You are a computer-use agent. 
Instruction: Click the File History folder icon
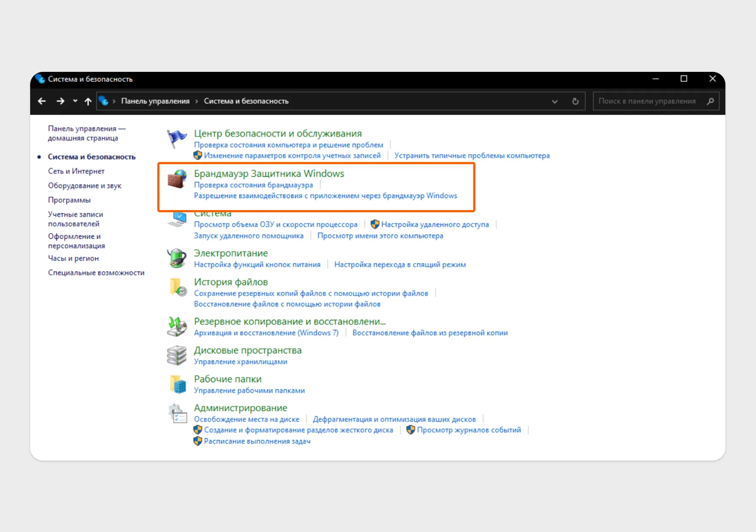pos(178,287)
